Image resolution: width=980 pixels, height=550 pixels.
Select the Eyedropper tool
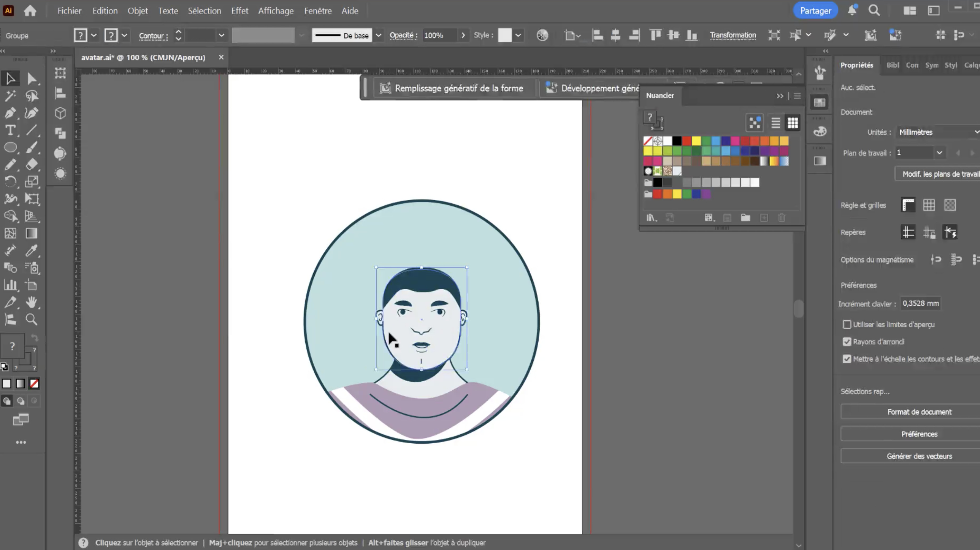coord(32,250)
